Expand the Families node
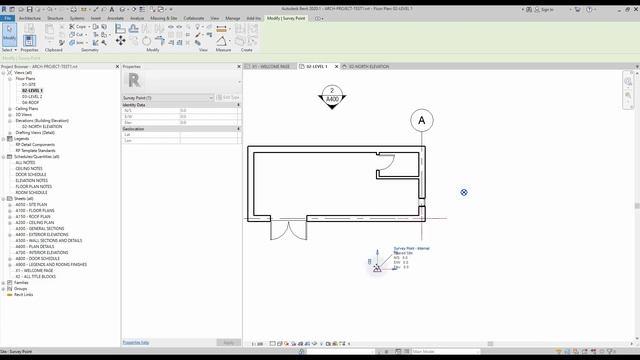640x360 pixels. pos(4,282)
